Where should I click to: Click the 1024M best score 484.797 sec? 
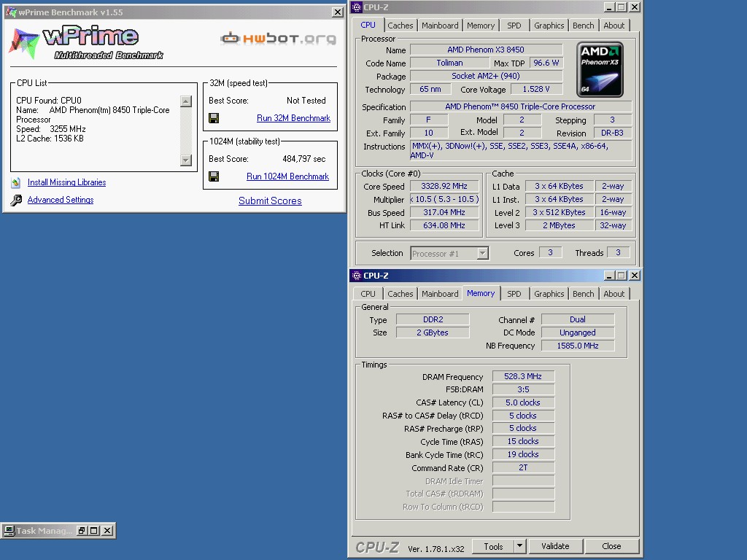[x=304, y=159]
